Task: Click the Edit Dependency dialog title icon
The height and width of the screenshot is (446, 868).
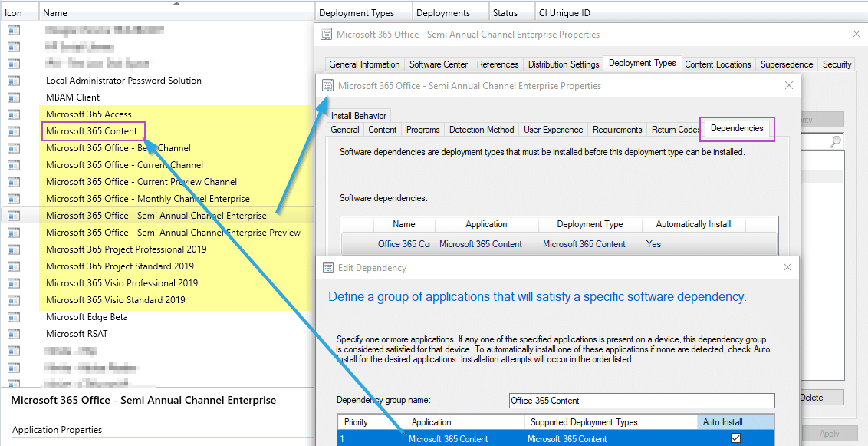Action: 327,268
